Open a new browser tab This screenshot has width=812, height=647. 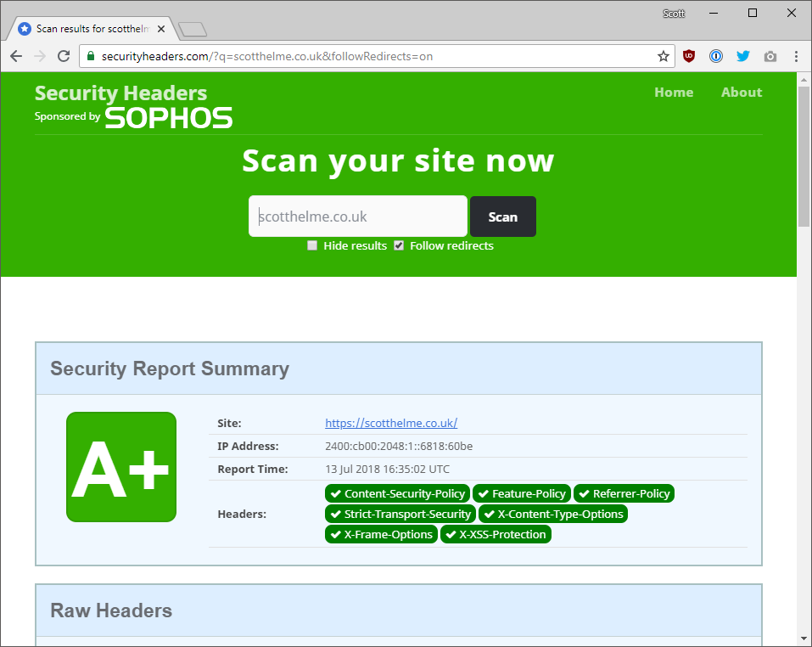tap(192, 28)
